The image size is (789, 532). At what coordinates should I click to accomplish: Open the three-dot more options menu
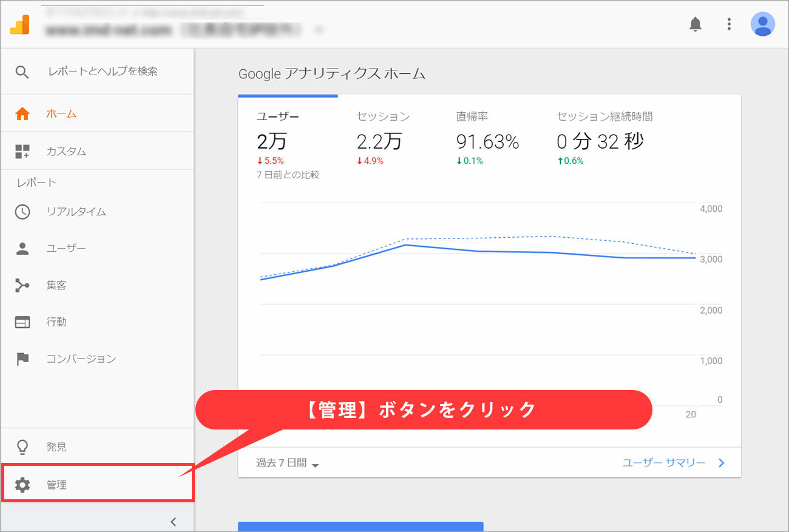[x=729, y=24]
